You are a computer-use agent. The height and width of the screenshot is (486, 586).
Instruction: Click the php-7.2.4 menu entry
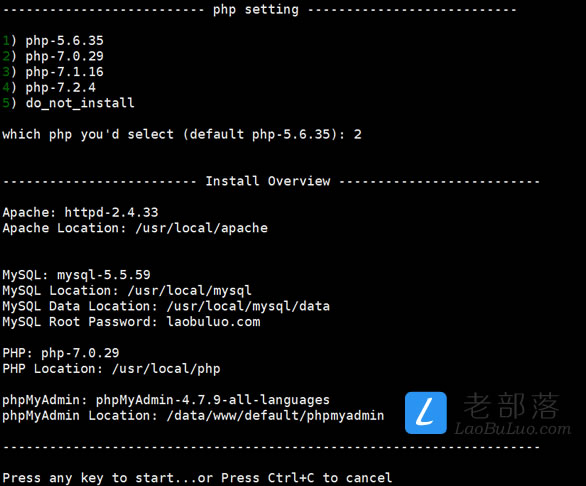[x=49, y=87]
